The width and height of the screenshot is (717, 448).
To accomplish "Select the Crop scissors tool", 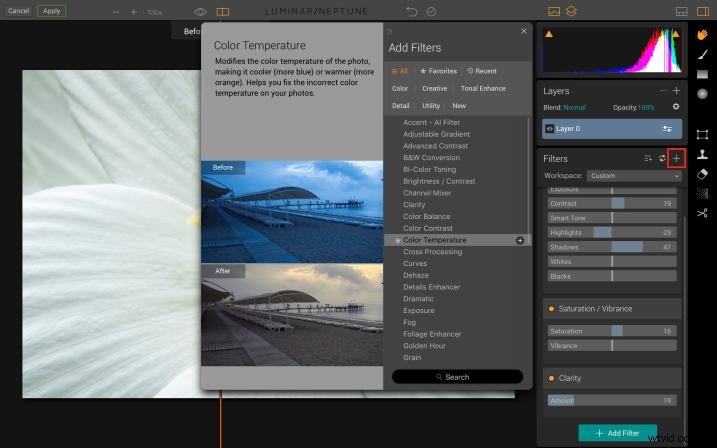I will click(x=702, y=213).
